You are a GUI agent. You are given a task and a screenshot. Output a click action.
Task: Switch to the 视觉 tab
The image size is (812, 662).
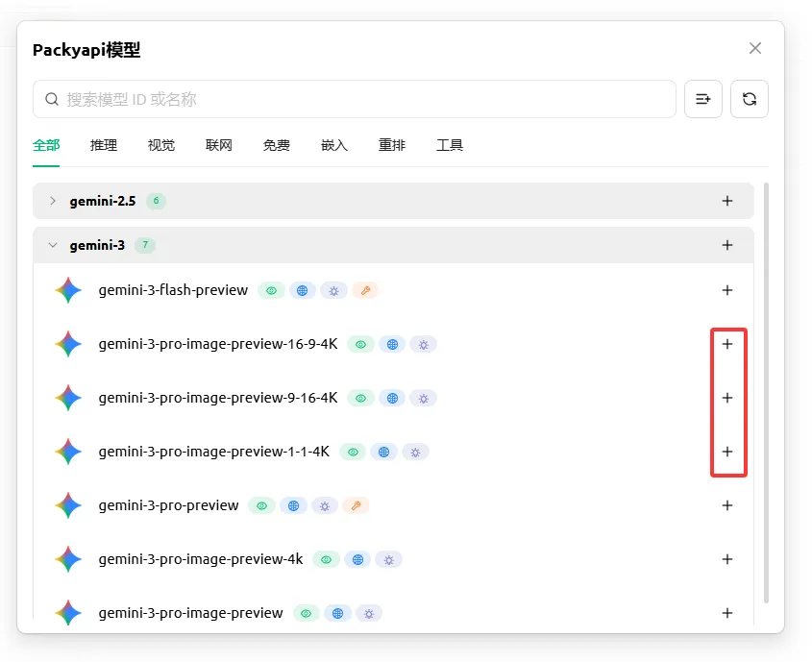161,145
